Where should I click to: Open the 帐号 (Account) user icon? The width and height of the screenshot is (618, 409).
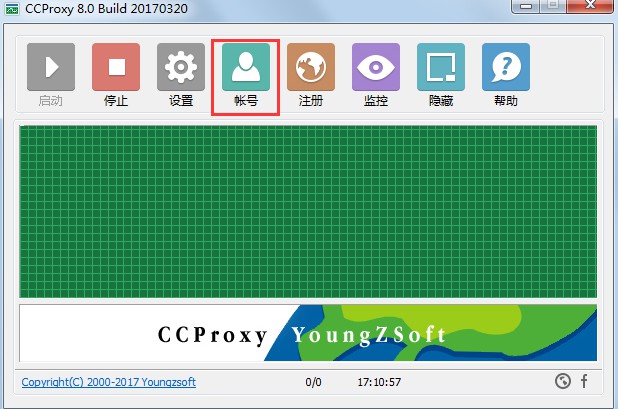246,67
